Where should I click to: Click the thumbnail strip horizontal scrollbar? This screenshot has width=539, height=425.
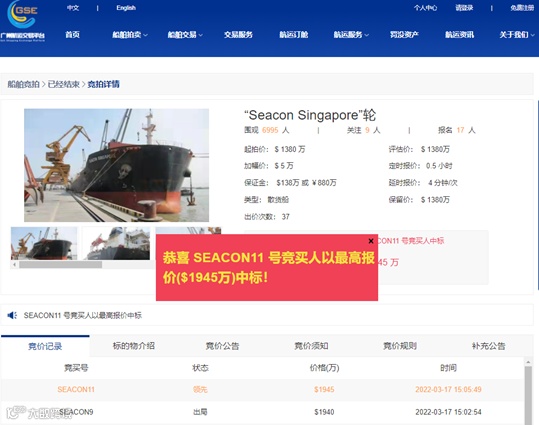click(x=60, y=264)
